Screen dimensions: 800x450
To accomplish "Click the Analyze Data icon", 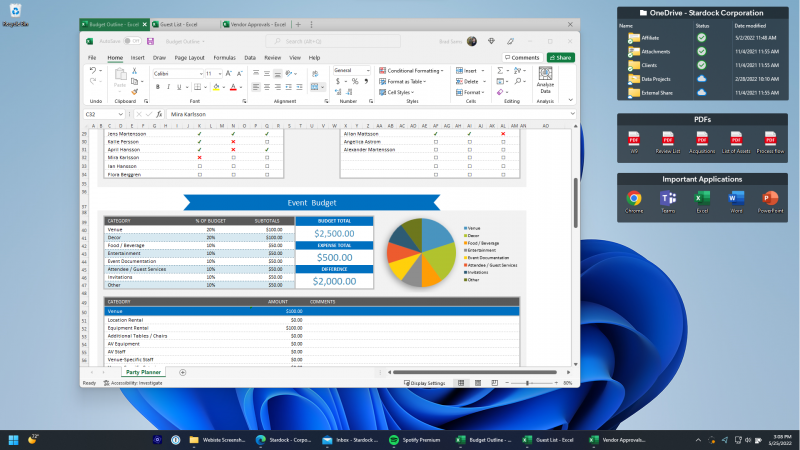I will tap(546, 73).
